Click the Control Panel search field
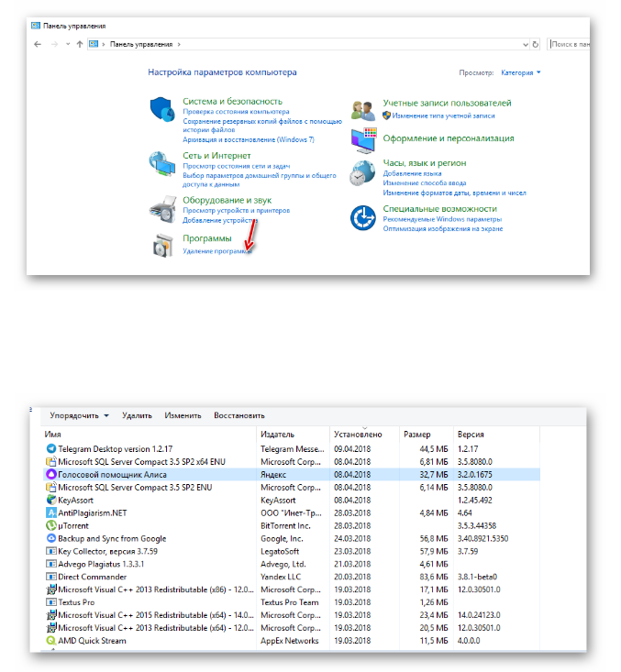 [x=569, y=44]
